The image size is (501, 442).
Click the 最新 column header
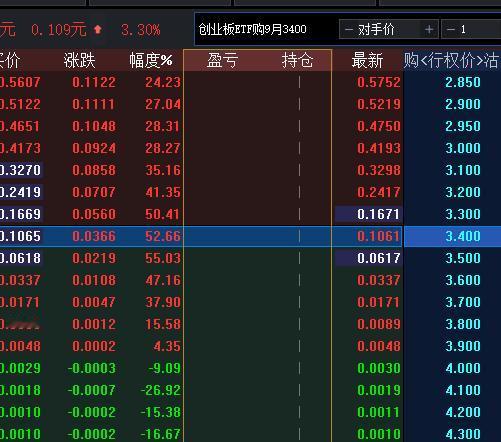(x=367, y=61)
